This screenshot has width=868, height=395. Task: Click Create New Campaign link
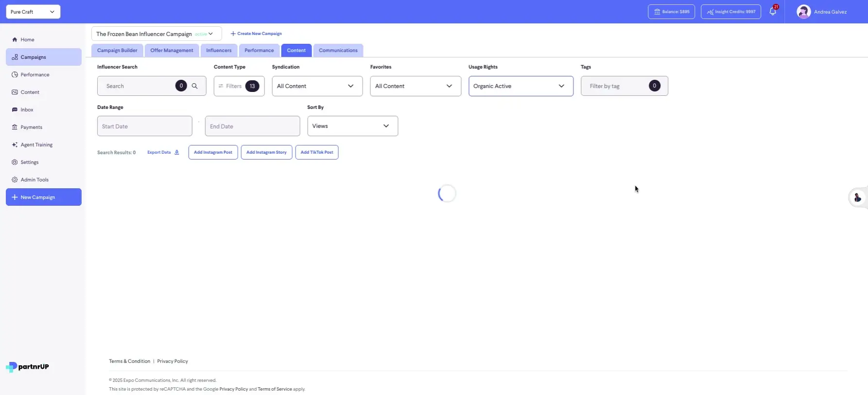pos(256,34)
